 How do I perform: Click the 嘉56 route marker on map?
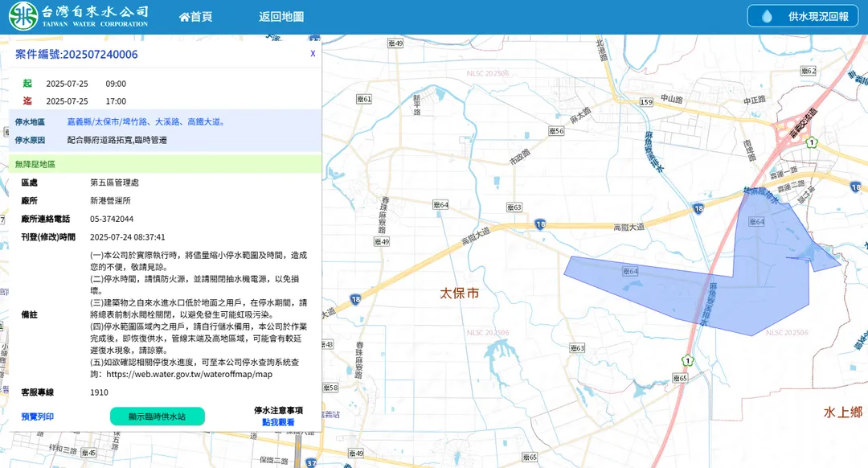(x=556, y=131)
